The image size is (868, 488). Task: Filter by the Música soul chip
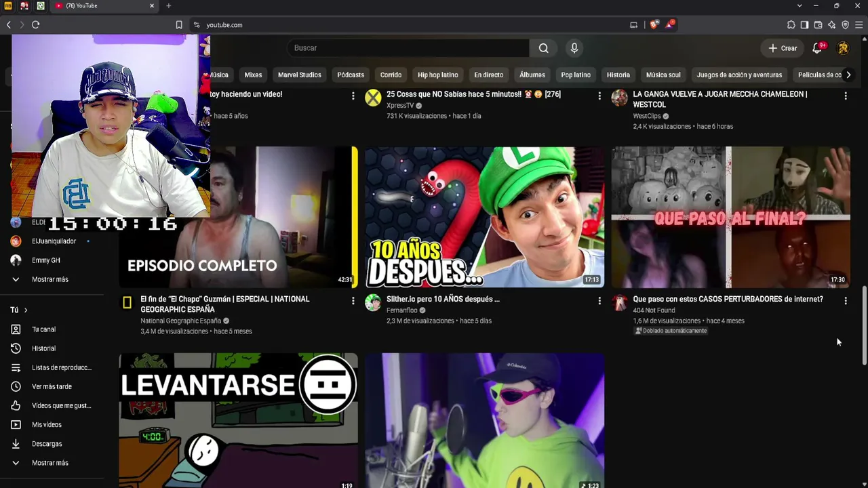point(663,75)
